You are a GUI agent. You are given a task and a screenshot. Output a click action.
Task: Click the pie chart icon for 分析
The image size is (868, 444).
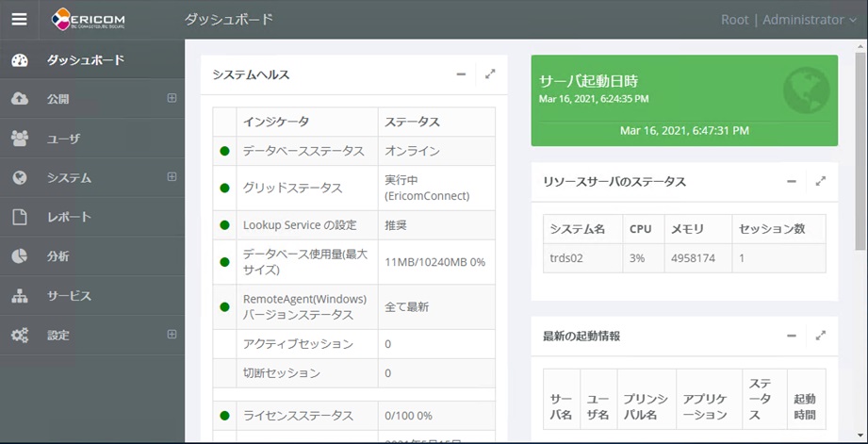tap(20, 256)
